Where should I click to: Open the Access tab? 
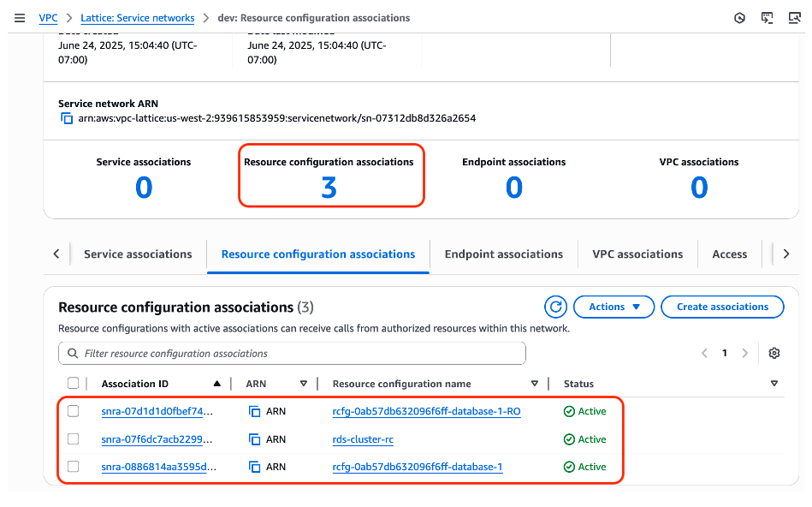click(729, 254)
